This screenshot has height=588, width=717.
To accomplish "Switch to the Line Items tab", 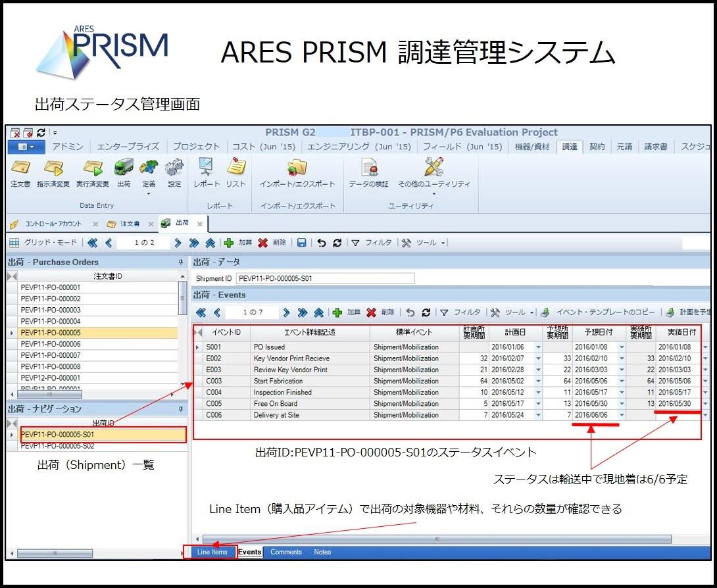I will pyautogui.click(x=212, y=552).
